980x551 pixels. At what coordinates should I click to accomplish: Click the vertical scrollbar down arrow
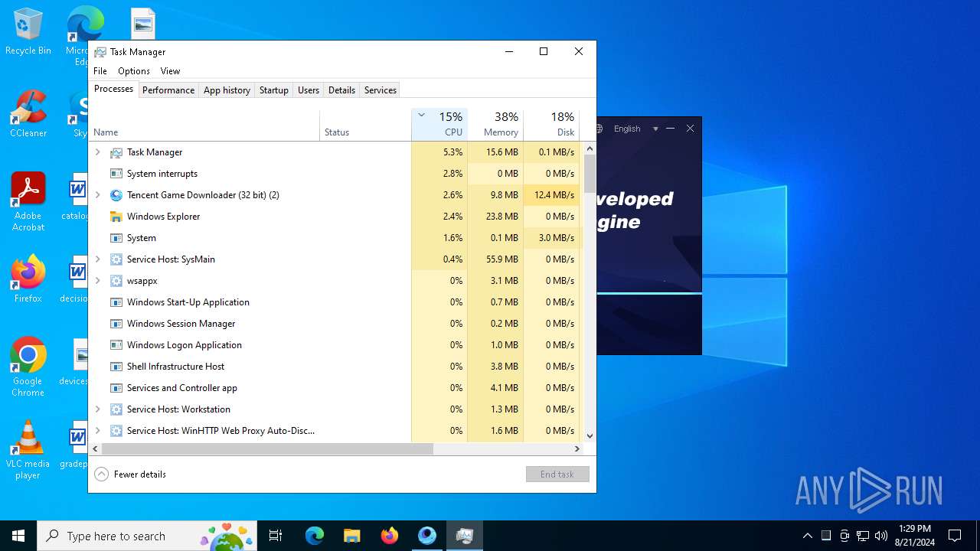tap(590, 436)
